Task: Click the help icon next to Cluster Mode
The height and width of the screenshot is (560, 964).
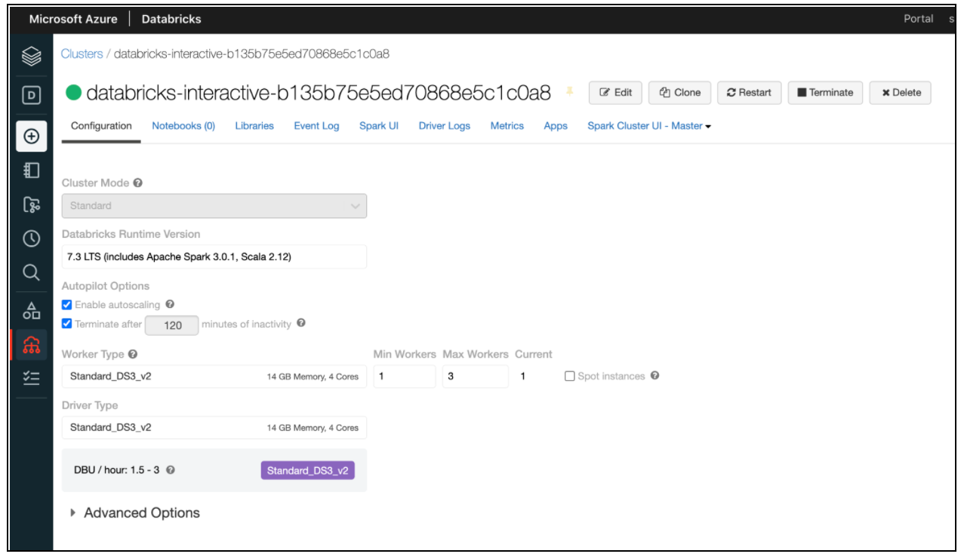Action: click(x=137, y=183)
